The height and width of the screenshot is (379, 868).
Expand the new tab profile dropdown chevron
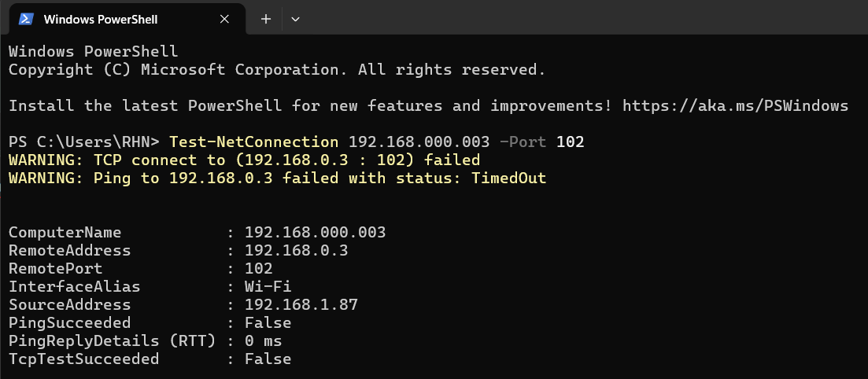(296, 20)
